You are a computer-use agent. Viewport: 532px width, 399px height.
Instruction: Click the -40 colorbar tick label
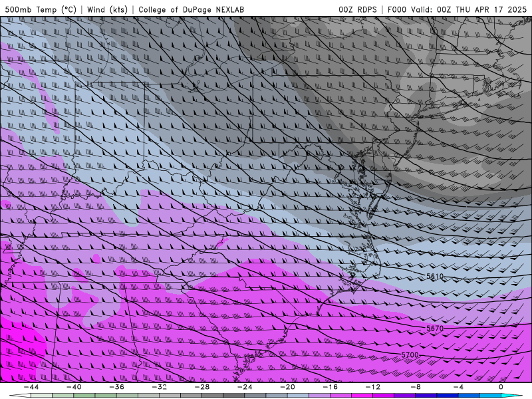pos(74,387)
